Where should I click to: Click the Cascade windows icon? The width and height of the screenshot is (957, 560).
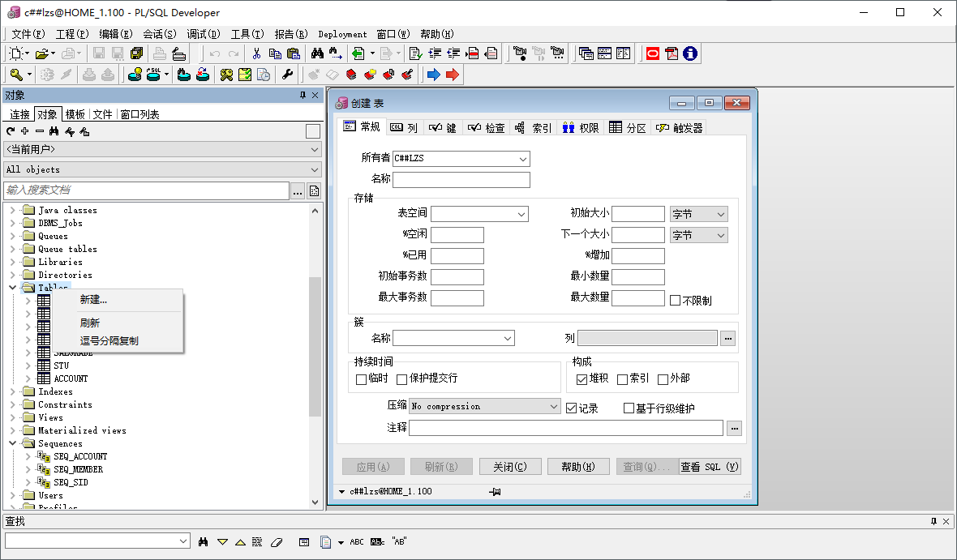click(586, 53)
